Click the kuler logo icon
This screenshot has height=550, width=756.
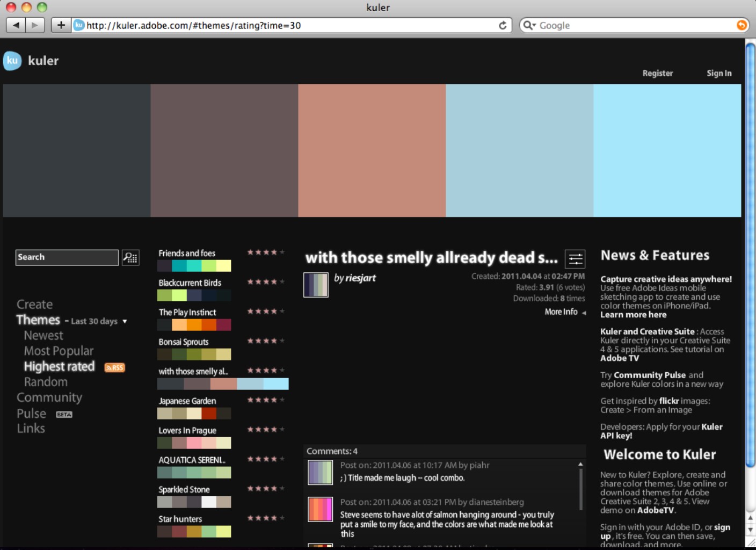(x=12, y=61)
